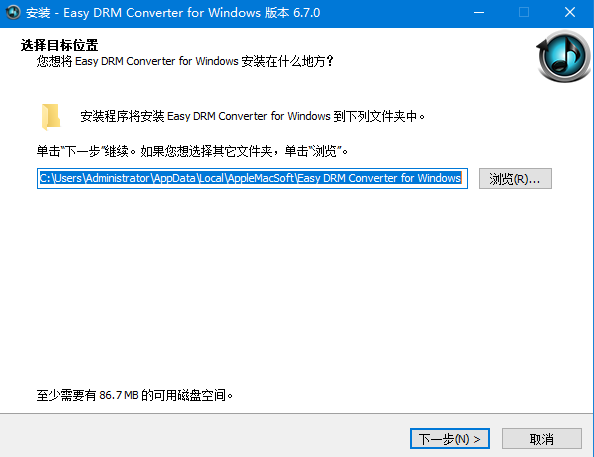This screenshot has height=457, width=594.
Task: Click the music note logo in the header
Action: 564,56
